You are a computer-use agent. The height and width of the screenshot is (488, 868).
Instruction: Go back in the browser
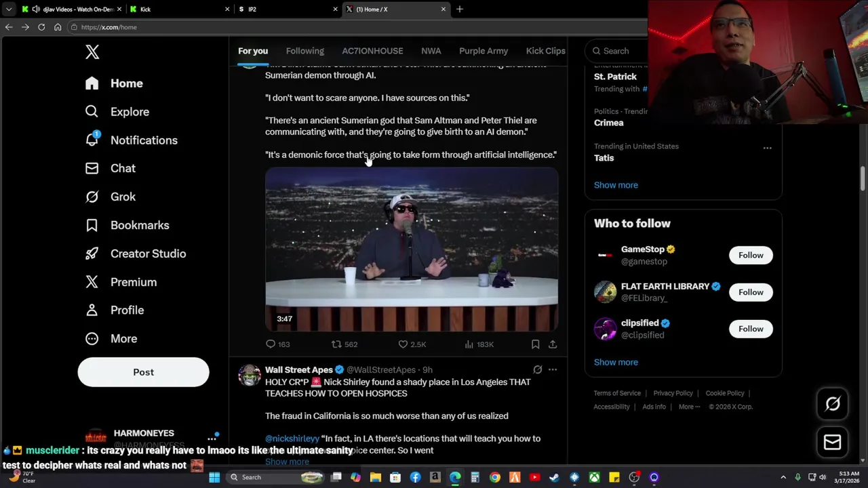click(x=9, y=27)
